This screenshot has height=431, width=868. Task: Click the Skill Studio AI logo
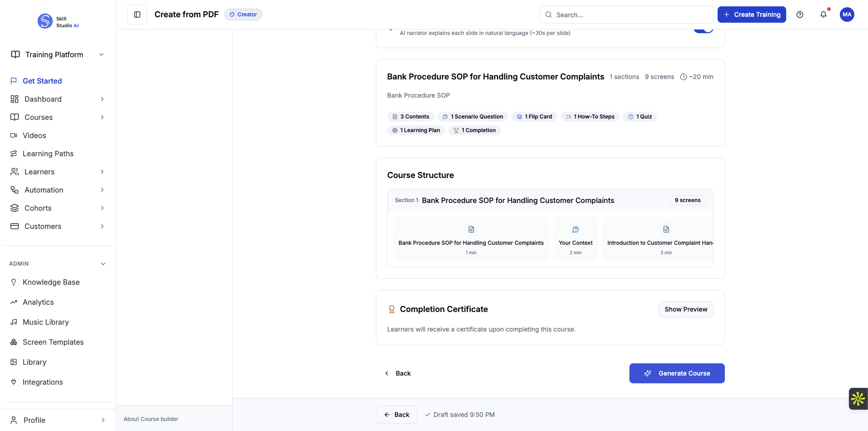click(x=58, y=20)
